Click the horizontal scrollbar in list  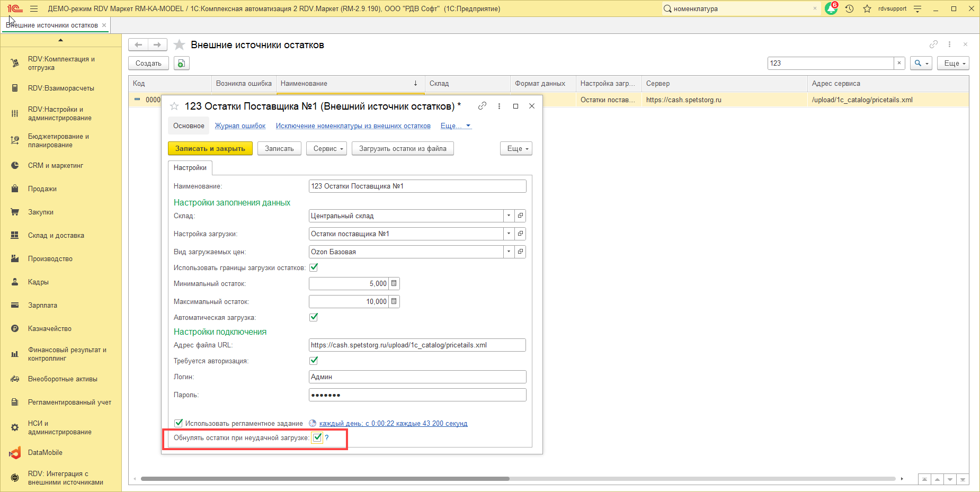324,479
